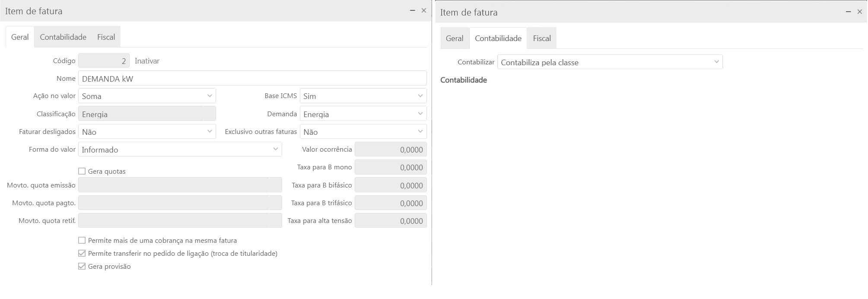The height and width of the screenshot is (299, 868).
Task: Uncheck Permite transferir no pedido de ligação
Action: pos(82,254)
